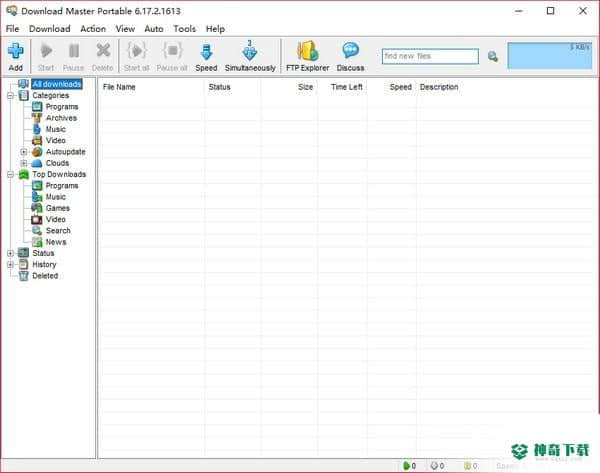Click the gray status bar counter icon

[x=434, y=466]
